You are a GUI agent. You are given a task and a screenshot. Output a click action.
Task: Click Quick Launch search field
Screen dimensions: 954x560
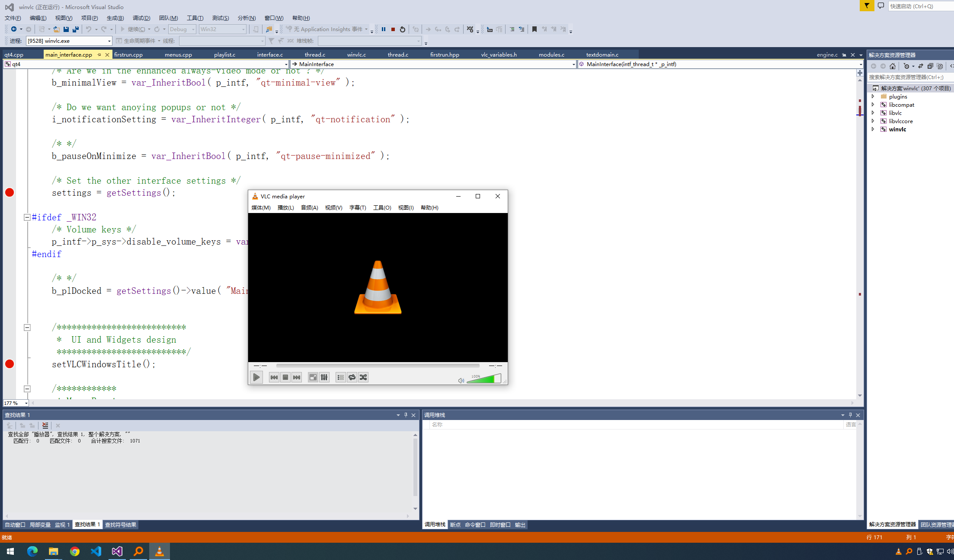coord(921,6)
